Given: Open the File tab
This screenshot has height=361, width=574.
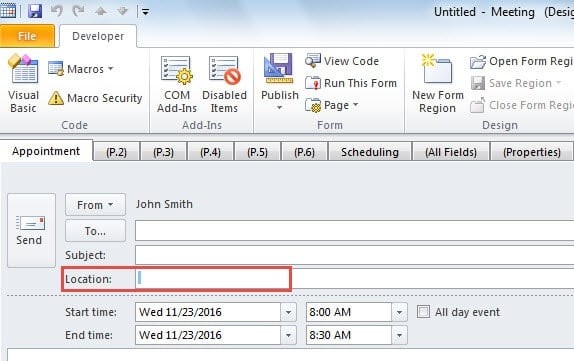Looking at the screenshot, I should 27,36.
